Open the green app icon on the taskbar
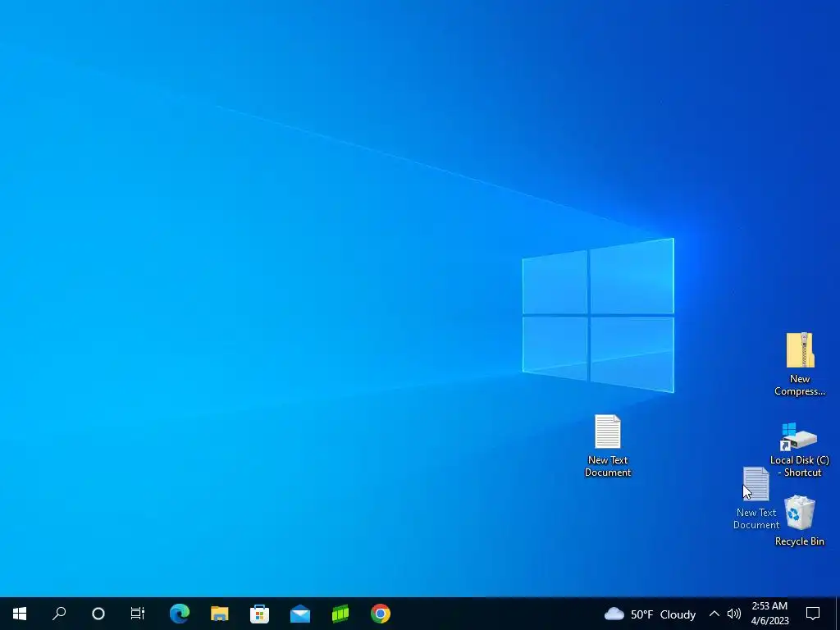 (x=340, y=614)
